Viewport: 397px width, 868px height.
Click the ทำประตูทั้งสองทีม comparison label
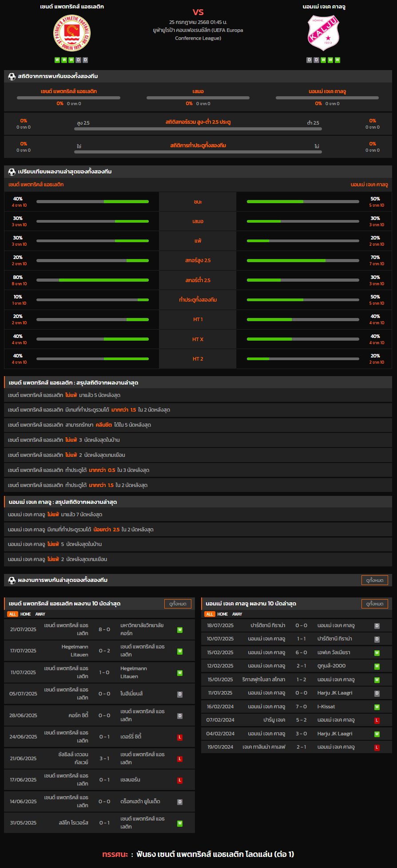pyautogui.click(x=198, y=300)
